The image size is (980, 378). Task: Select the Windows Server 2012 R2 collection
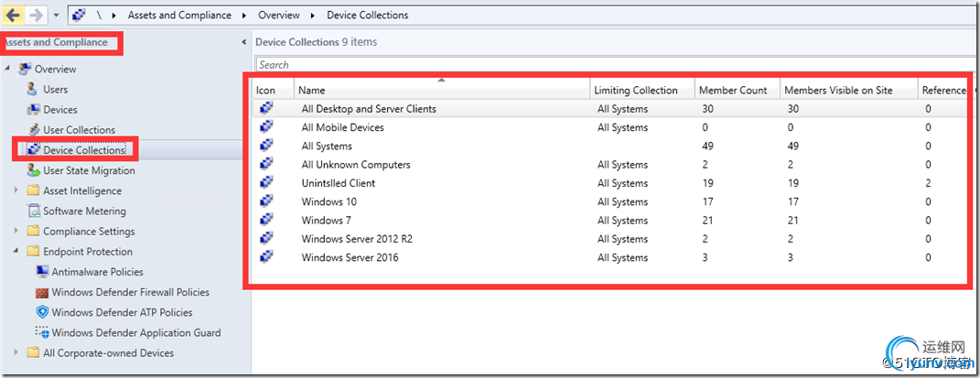pyautogui.click(x=357, y=239)
